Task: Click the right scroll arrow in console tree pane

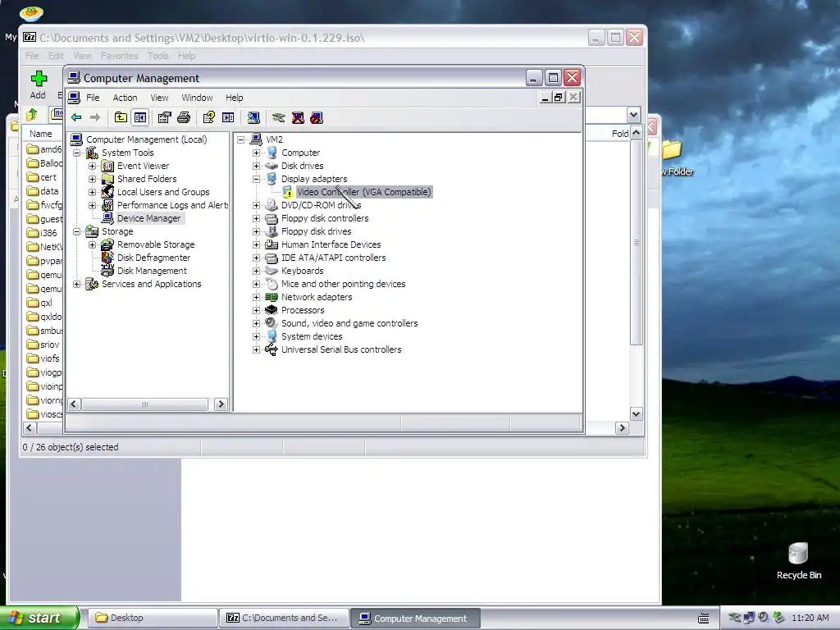Action: click(221, 404)
